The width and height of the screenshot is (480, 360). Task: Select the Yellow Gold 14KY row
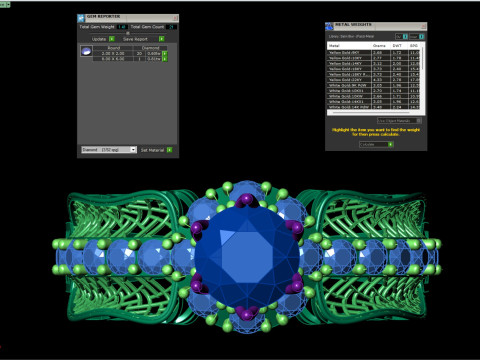374,63
